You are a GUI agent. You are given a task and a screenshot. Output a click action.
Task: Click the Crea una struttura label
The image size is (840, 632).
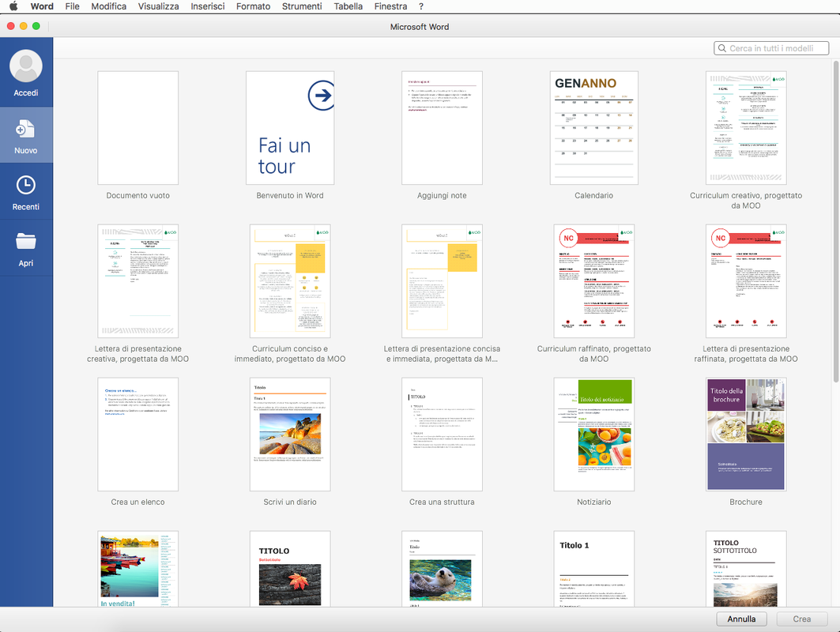[x=442, y=502]
